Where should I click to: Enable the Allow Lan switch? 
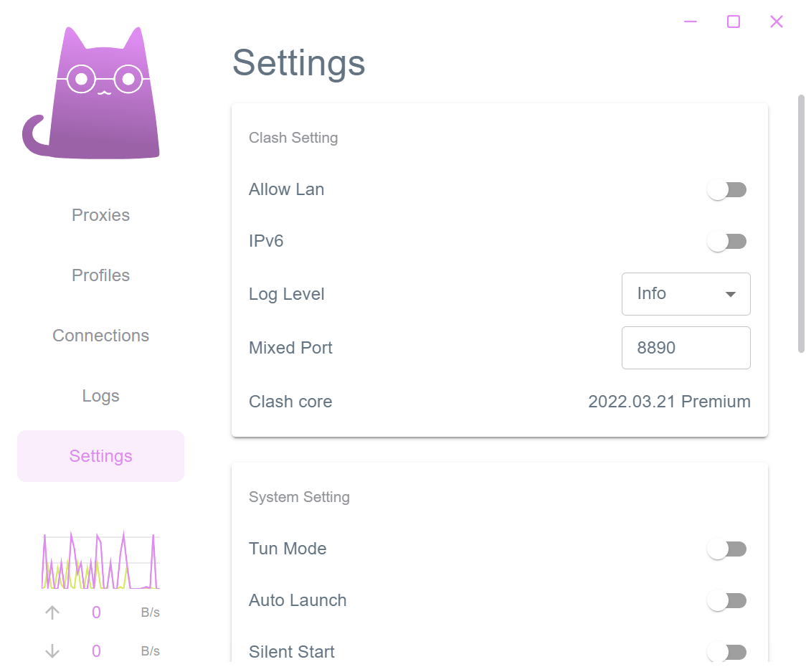727,190
